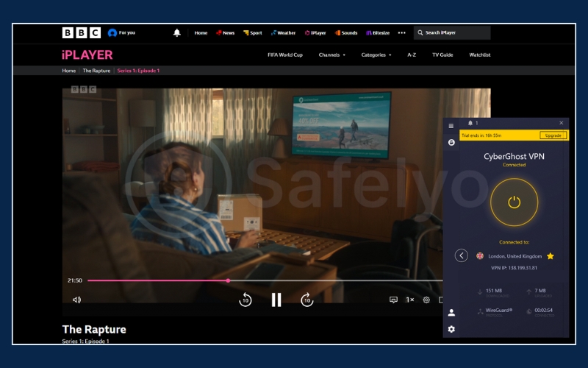The height and width of the screenshot is (368, 588).
Task: Click the 21:50 elapsed time
Action: (x=75, y=280)
